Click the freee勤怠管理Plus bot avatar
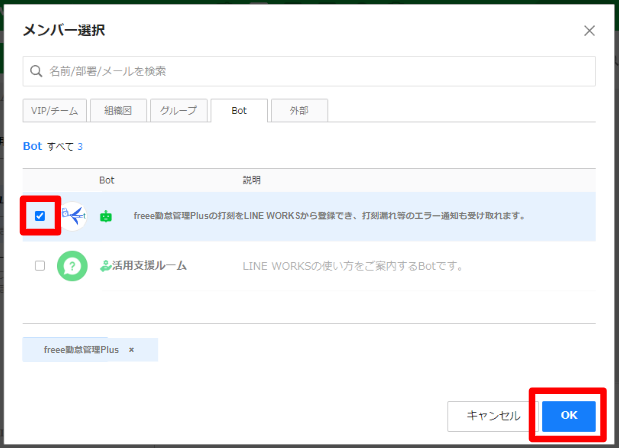619x448 pixels. pyautogui.click(x=73, y=216)
